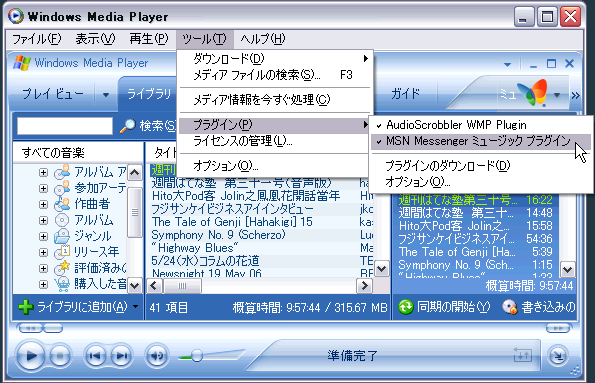This screenshot has height=383, width=595.
Task: Adjust the volume slider knob
Action: point(197,356)
